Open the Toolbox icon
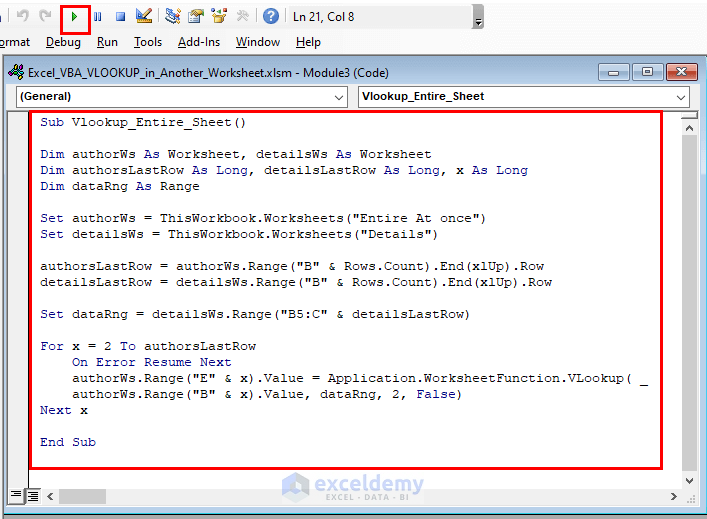This screenshot has height=519, width=707. point(241,16)
